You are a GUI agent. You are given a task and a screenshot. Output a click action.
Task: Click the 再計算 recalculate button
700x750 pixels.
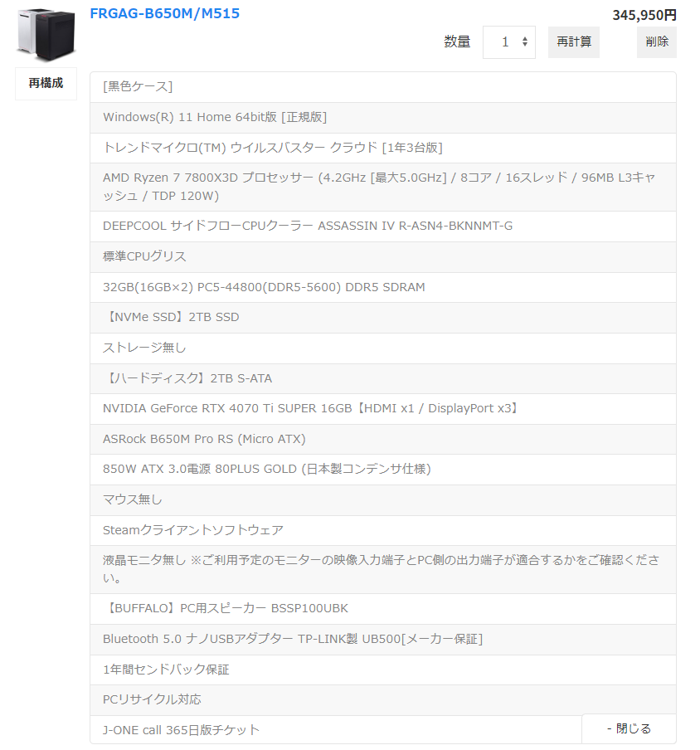coord(573,42)
